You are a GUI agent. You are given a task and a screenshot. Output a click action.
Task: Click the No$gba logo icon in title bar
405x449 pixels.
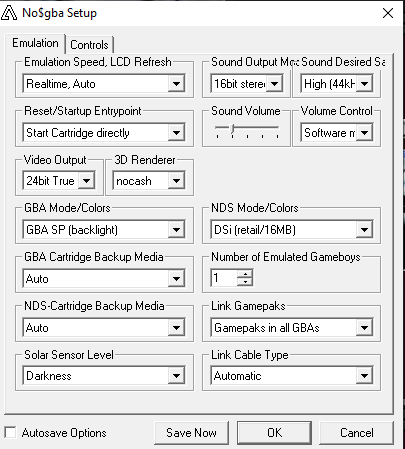coord(9,13)
